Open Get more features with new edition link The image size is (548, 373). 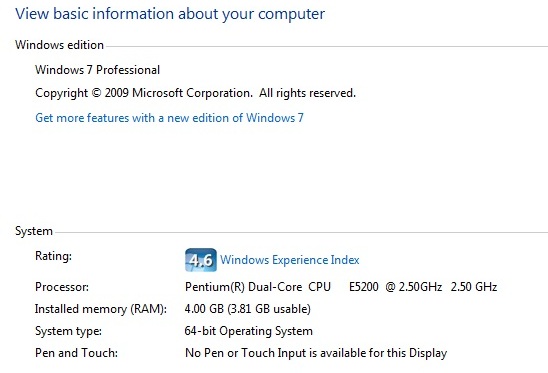click(169, 118)
